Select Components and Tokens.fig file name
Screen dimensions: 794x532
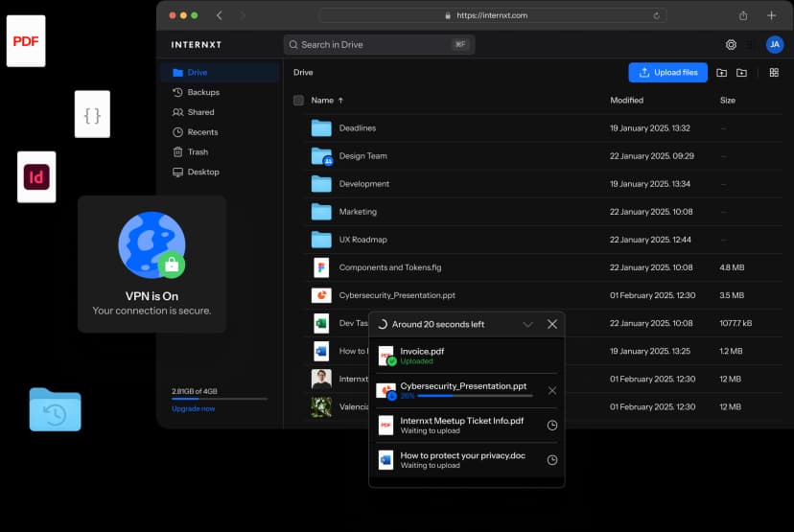pos(390,267)
